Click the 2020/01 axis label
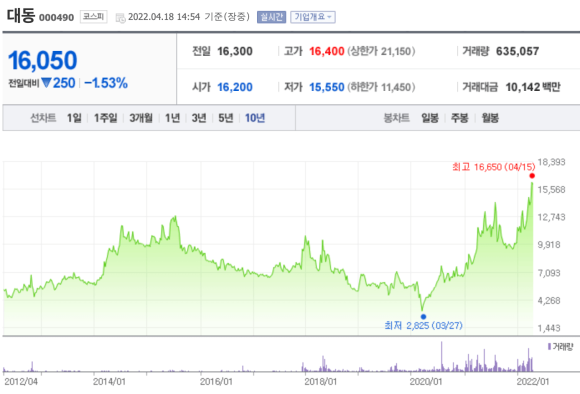This screenshot has width=580, height=394. [426, 381]
